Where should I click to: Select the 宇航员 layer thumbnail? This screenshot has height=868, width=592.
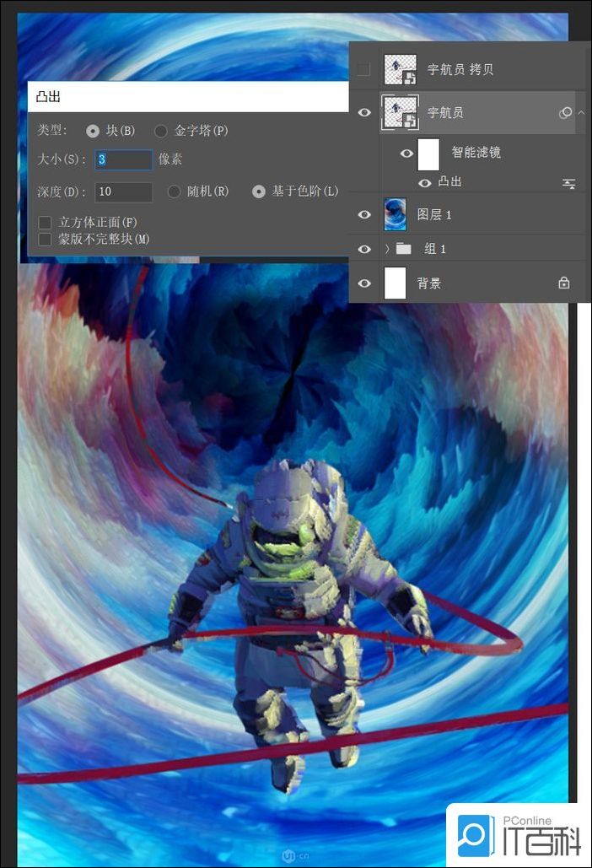coord(400,112)
